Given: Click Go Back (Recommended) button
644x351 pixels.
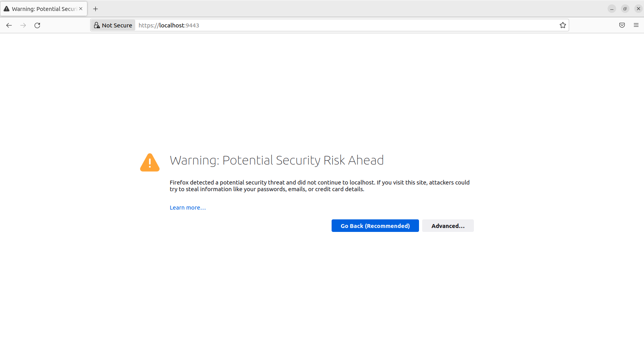Looking at the screenshot, I should coord(375,226).
